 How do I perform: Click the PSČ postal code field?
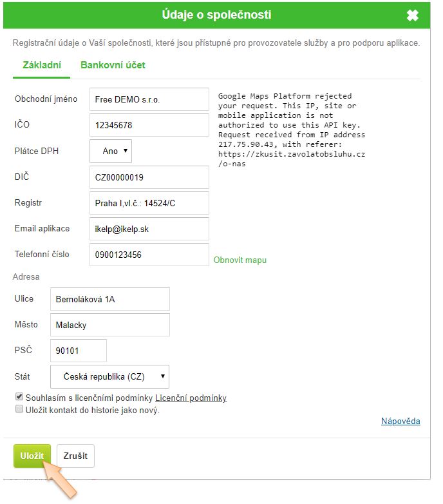78,351
